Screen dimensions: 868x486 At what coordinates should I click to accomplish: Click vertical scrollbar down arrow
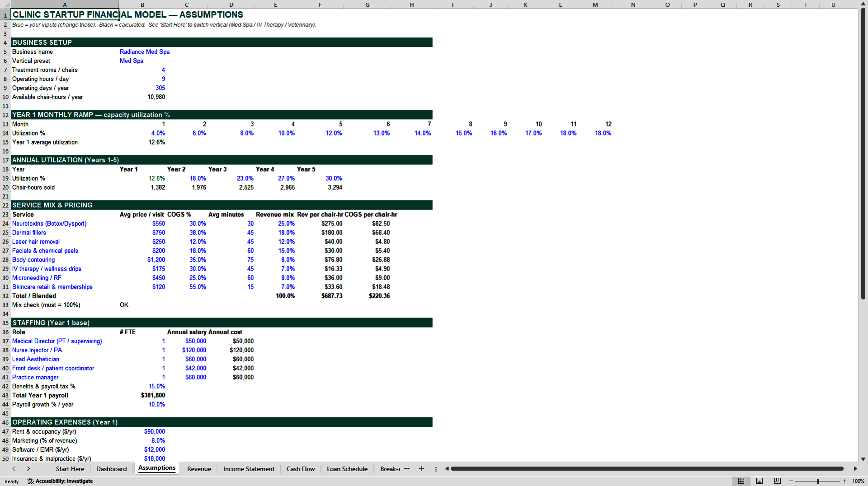[x=863, y=459]
